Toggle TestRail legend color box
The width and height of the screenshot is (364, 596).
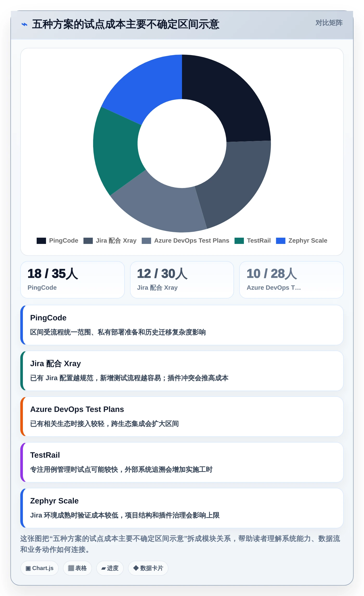239,241
